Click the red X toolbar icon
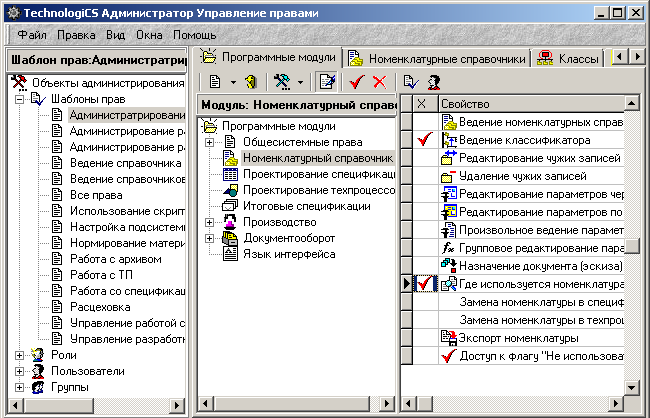Image resolution: width=650 pixels, height=418 pixels. pyautogui.click(x=378, y=82)
